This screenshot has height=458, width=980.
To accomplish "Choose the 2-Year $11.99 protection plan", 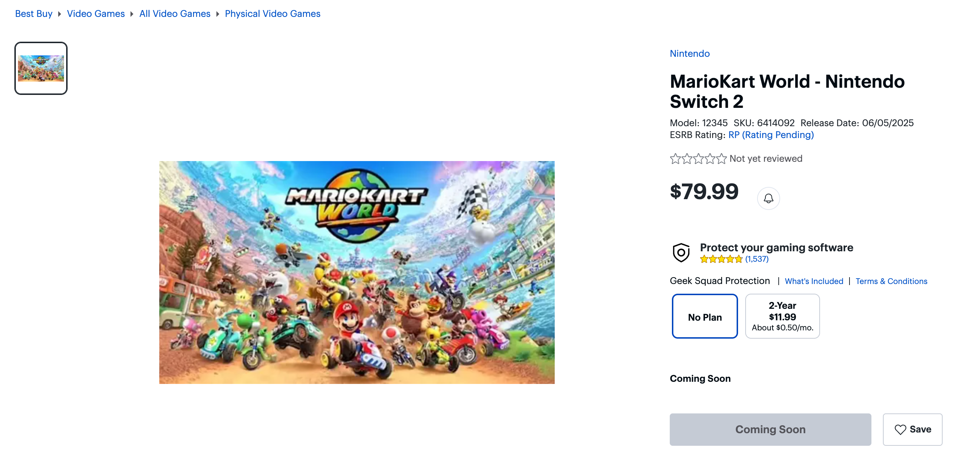I will 782,316.
